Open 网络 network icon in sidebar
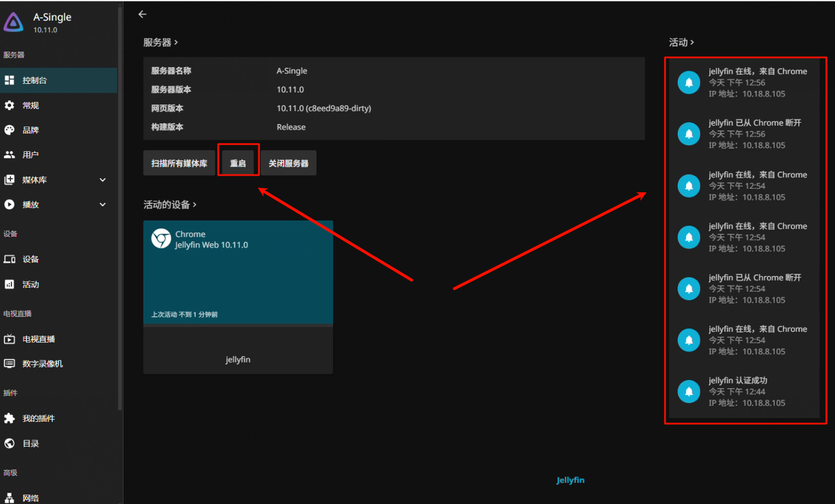 coord(9,497)
